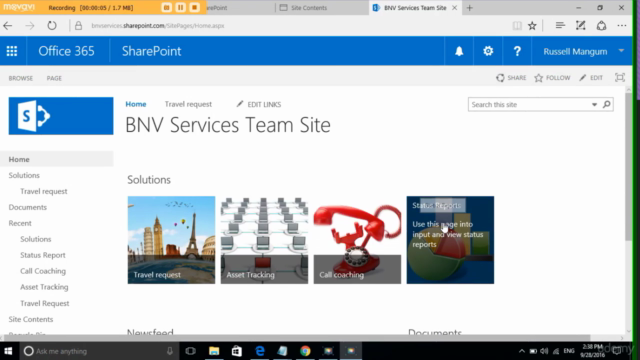
Task: Open Office 365 header link
Action: click(x=66, y=51)
